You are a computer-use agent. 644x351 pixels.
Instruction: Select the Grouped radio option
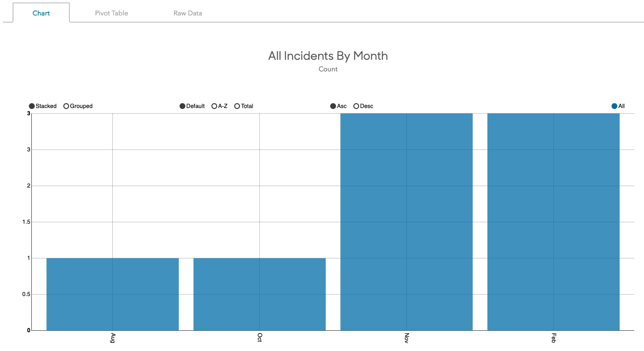78,106
